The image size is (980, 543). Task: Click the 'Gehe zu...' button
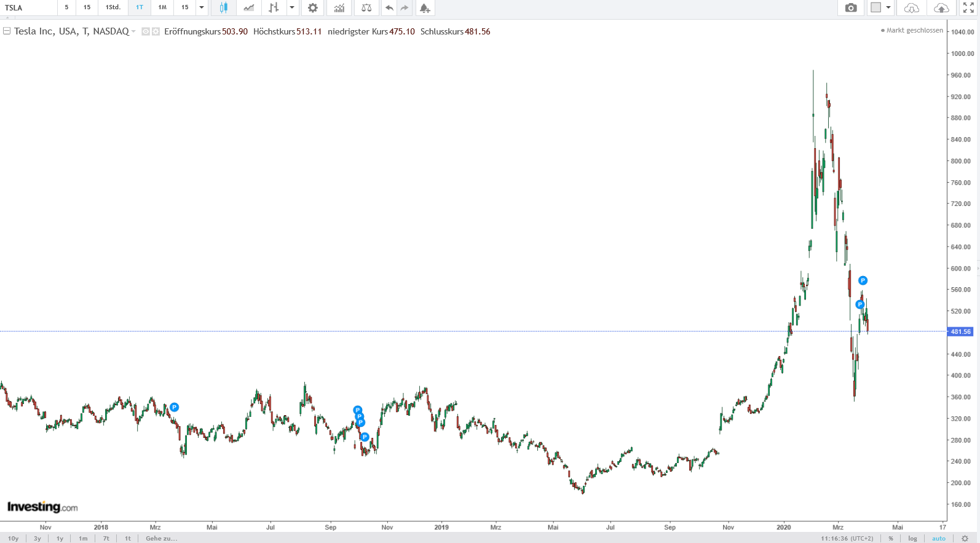click(x=161, y=538)
